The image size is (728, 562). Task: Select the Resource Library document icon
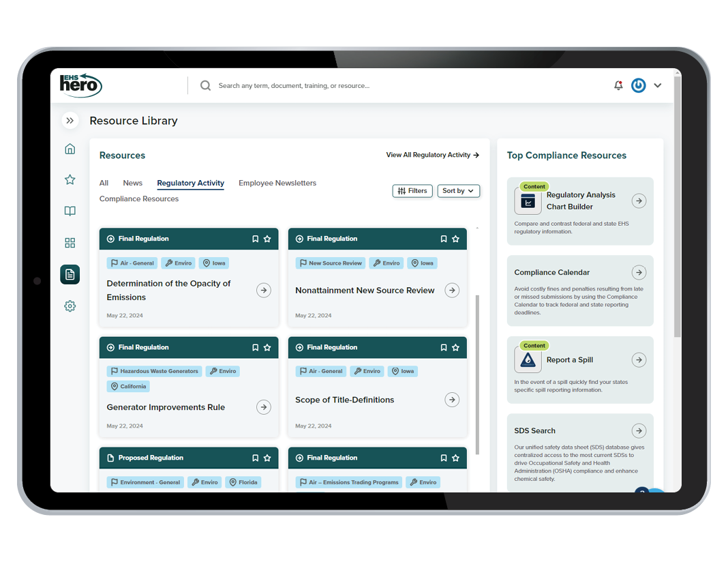click(70, 274)
